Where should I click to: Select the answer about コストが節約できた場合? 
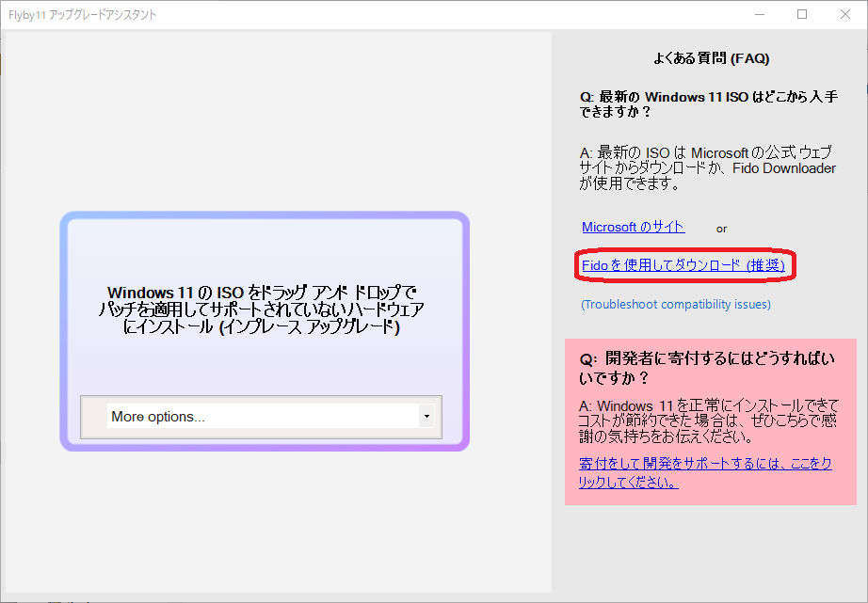tap(709, 421)
